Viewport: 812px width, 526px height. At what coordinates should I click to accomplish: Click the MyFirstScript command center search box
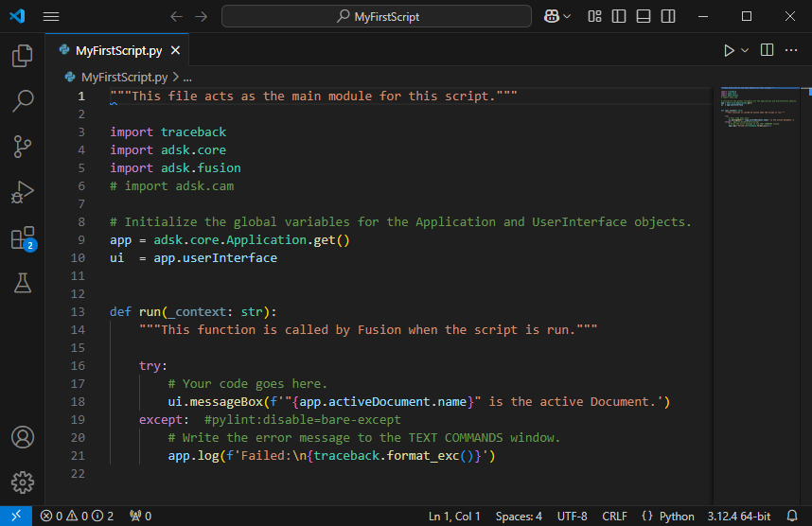pos(377,17)
